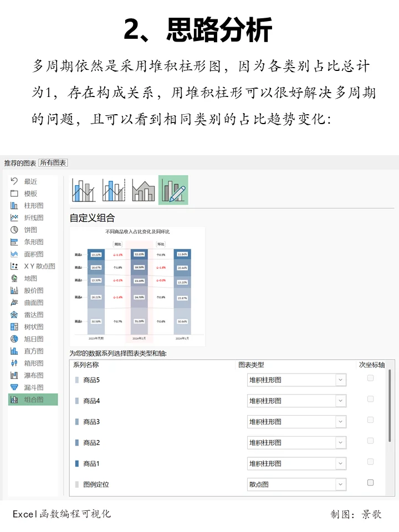Choose the Surface chart (曲面图) icon

point(14,303)
